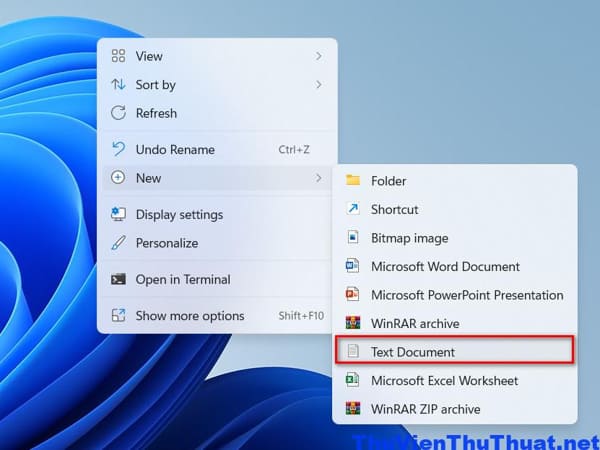Click the Ctrl+Z shortcut label

(x=294, y=149)
